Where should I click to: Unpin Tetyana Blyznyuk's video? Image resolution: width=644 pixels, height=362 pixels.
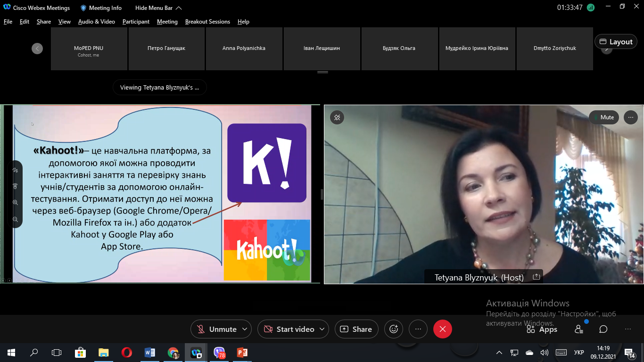pyautogui.click(x=337, y=117)
